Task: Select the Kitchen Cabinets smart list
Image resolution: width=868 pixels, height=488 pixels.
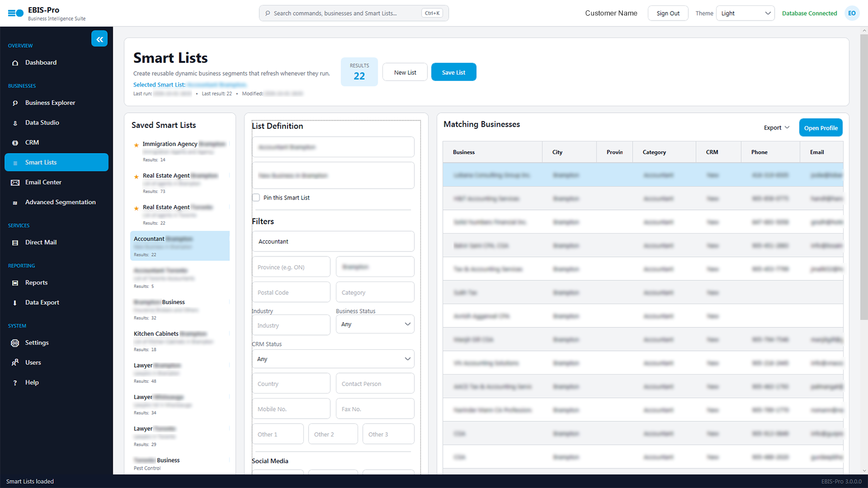Action: coord(180,342)
